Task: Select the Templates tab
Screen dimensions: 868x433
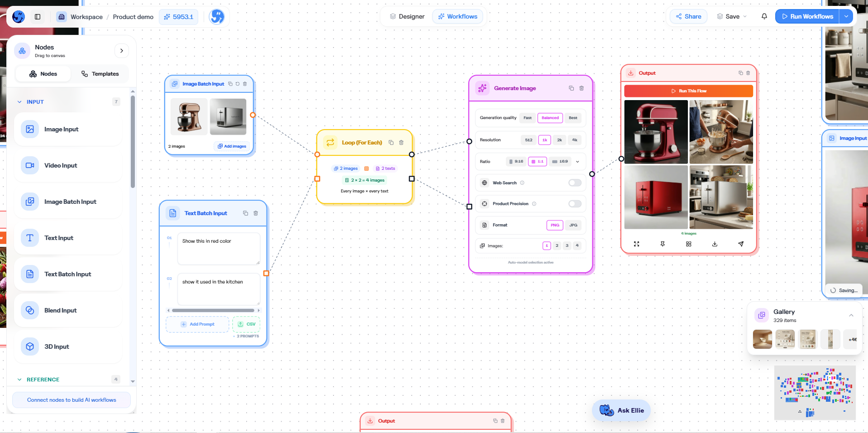Action: [100, 74]
